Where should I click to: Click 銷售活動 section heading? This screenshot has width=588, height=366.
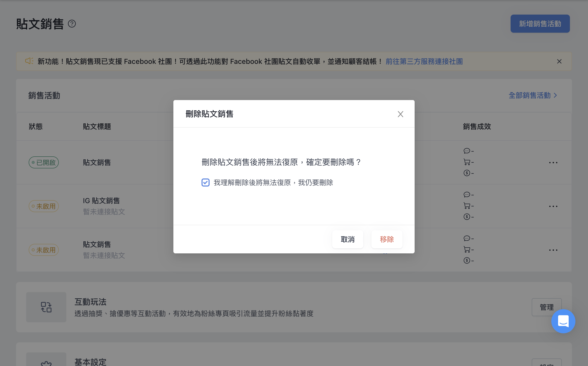pos(44,96)
